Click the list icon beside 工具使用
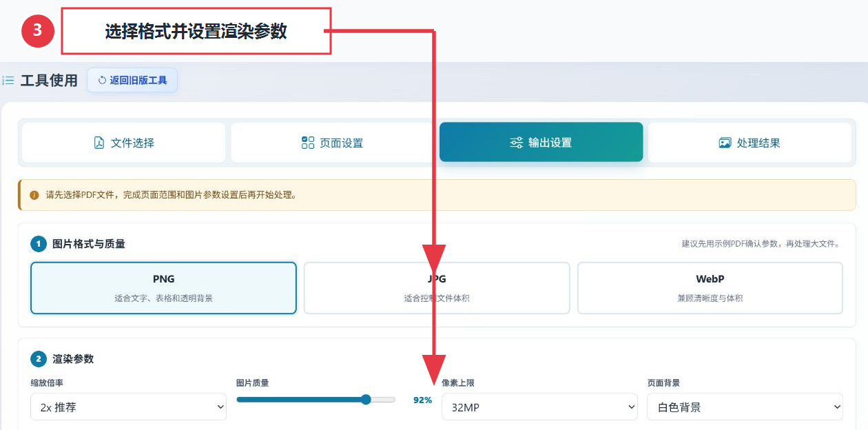Viewport: 868px width, 430px height. 8,81
